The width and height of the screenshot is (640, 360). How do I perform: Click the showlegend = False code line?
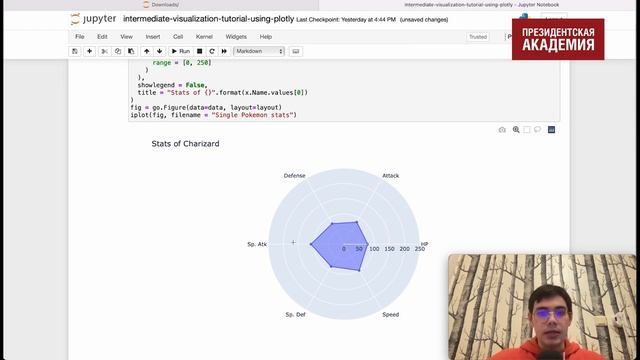click(172, 85)
